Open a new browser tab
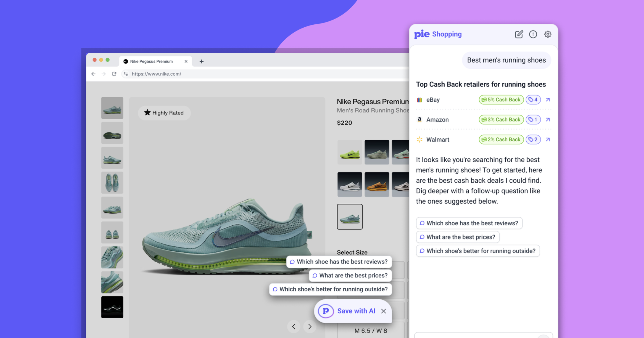The width and height of the screenshot is (644, 338). tap(201, 61)
